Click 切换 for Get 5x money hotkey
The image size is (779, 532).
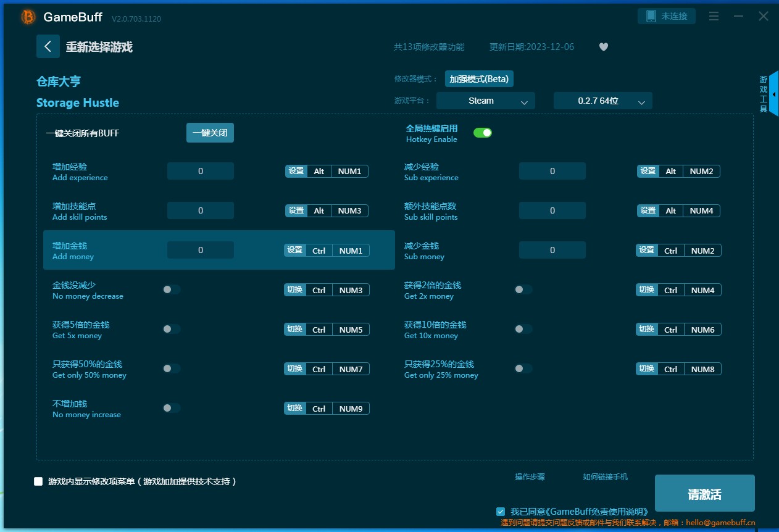295,329
